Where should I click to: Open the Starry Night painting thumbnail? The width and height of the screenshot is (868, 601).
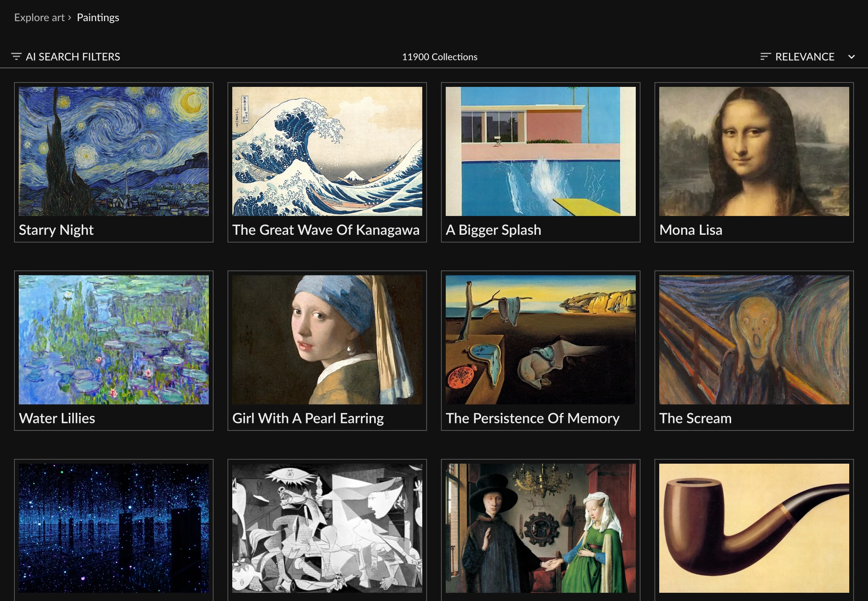click(113, 151)
